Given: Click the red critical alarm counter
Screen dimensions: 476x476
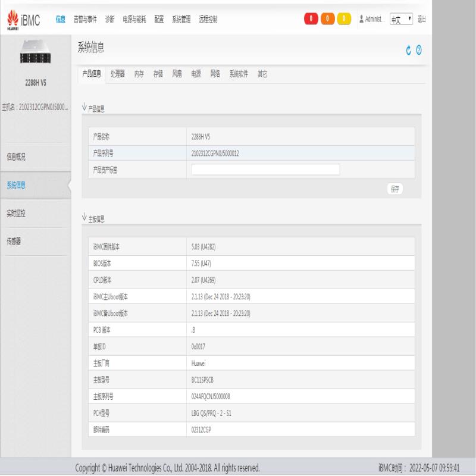Looking at the screenshot, I should tap(311, 19).
